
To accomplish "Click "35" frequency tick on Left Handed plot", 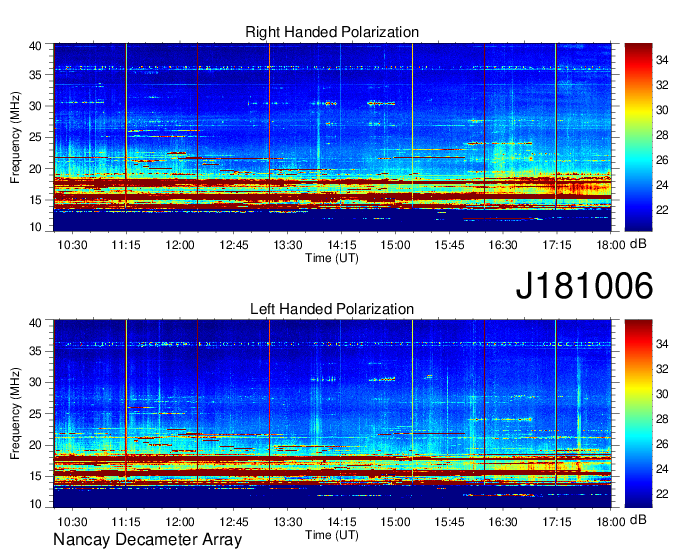I will pos(35,351).
